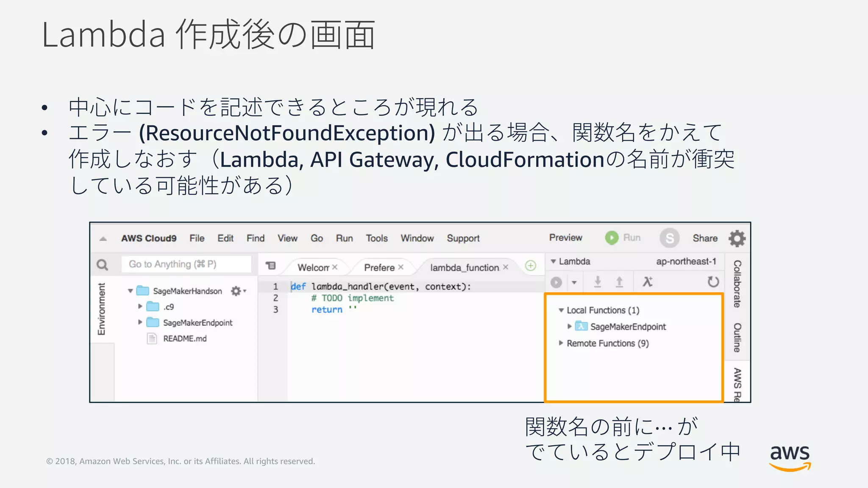The image size is (868, 488).
Task: Open the Collaborate side panel
Action: [x=737, y=284]
